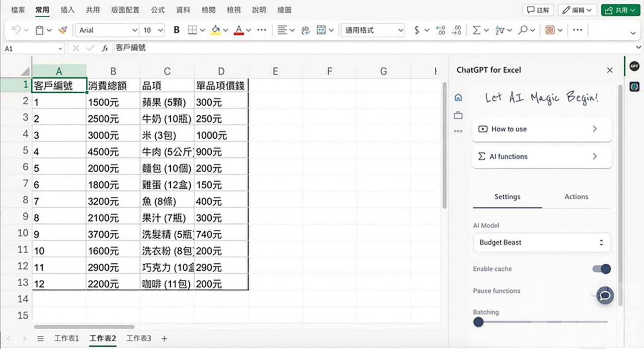Open the How to use guide

pos(541,129)
